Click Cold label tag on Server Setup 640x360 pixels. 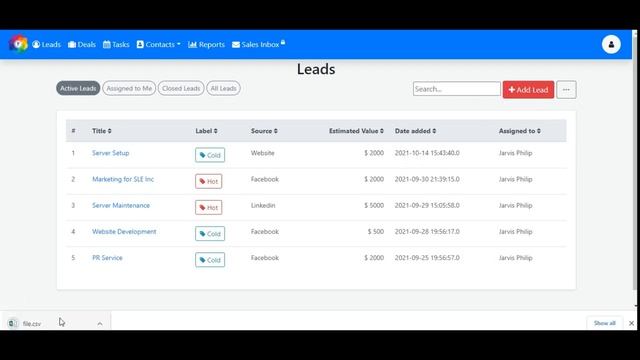(x=210, y=155)
